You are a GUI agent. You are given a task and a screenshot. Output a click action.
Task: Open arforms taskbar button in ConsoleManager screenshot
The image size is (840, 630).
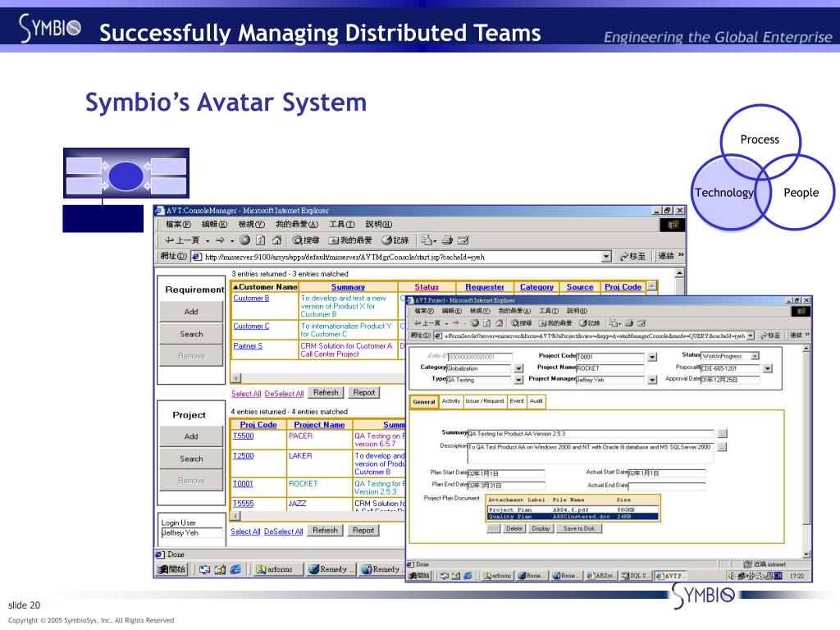pyautogui.click(x=277, y=569)
